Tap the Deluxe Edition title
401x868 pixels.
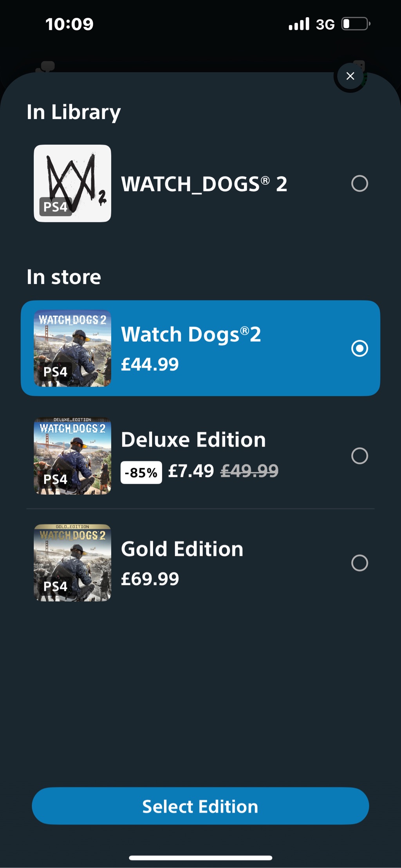coord(193,439)
